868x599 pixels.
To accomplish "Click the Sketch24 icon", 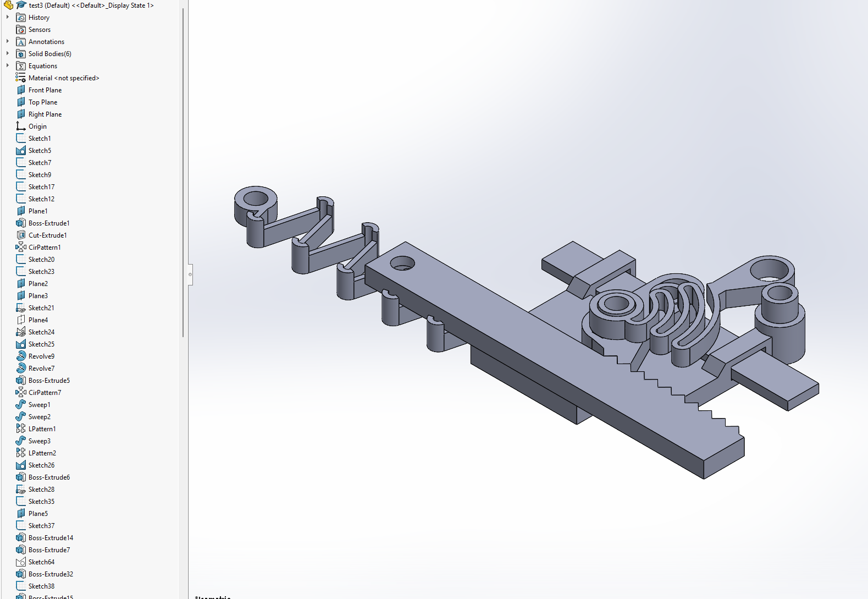I will [x=21, y=332].
